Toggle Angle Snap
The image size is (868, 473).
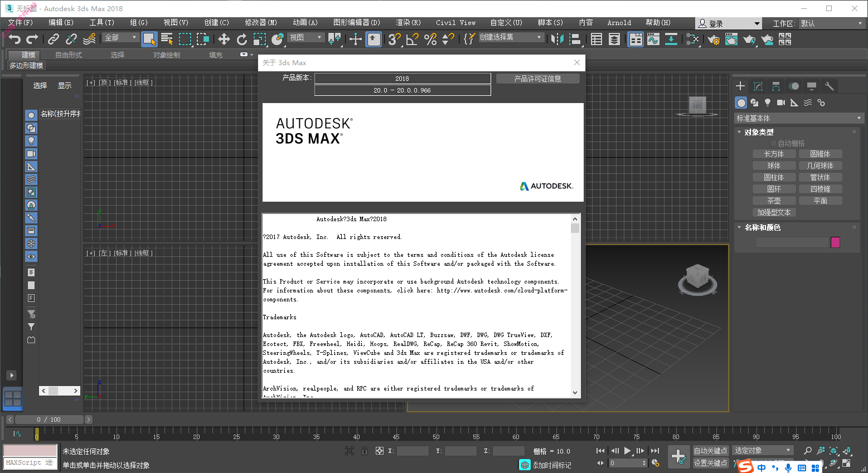413,39
